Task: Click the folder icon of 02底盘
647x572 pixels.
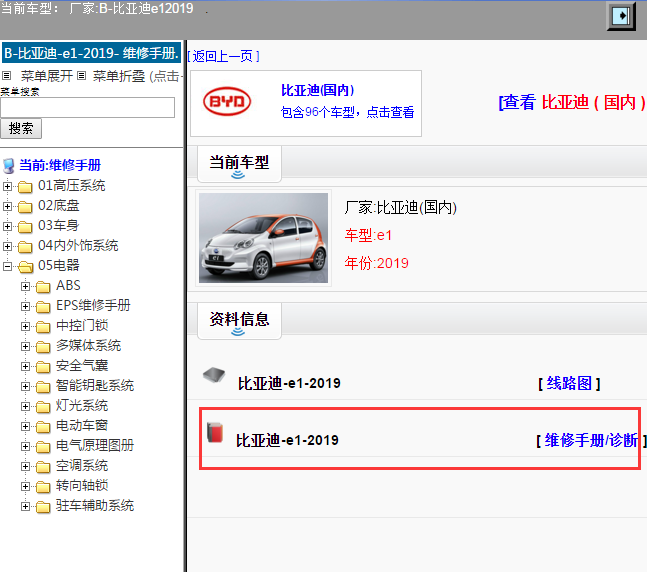Action: (x=25, y=207)
